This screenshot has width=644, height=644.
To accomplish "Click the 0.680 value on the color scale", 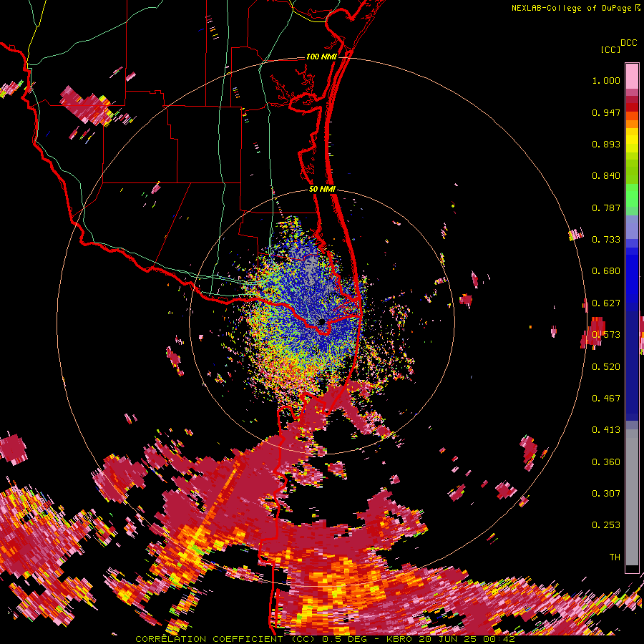I will (x=606, y=271).
